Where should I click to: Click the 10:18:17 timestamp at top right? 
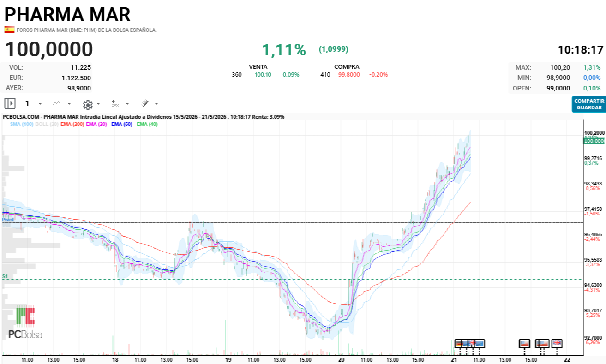click(x=581, y=50)
